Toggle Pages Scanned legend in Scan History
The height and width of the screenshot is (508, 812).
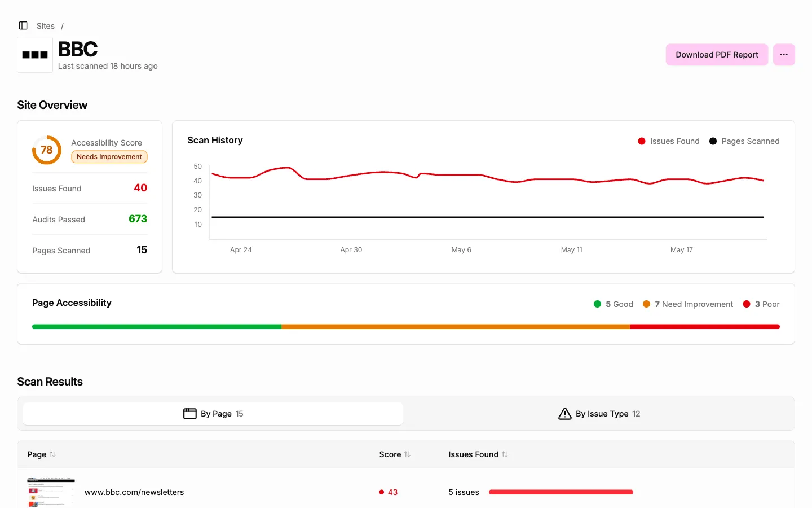click(744, 141)
